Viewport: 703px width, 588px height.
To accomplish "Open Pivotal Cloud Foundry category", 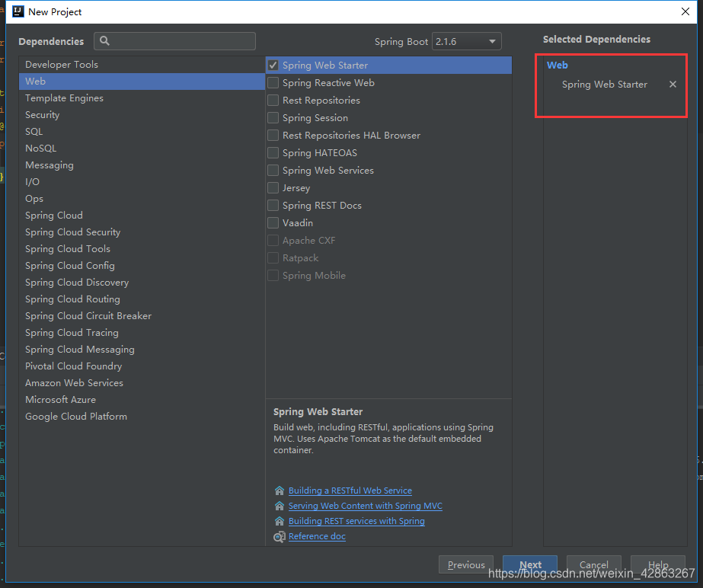I will (142, 366).
